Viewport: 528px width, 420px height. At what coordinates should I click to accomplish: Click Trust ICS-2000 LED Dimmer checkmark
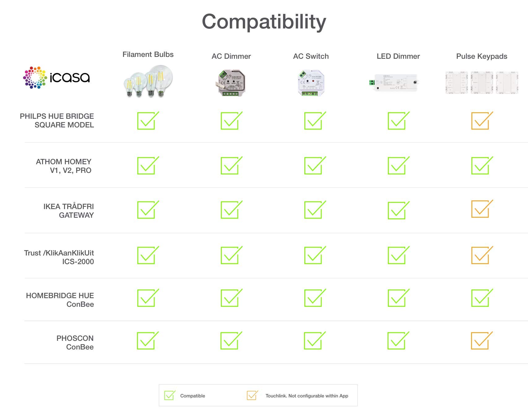[x=397, y=255]
